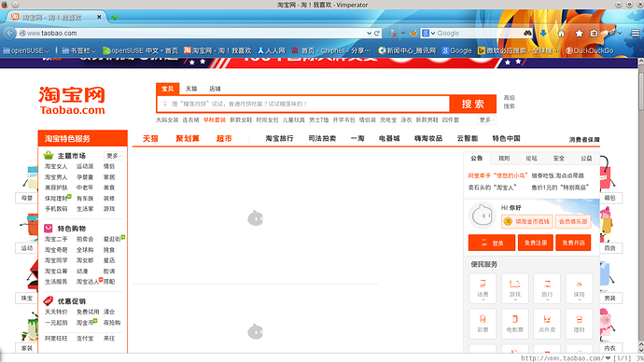Expand the URL bar history dropdown
The image size is (644, 362).
[x=369, y=34]
